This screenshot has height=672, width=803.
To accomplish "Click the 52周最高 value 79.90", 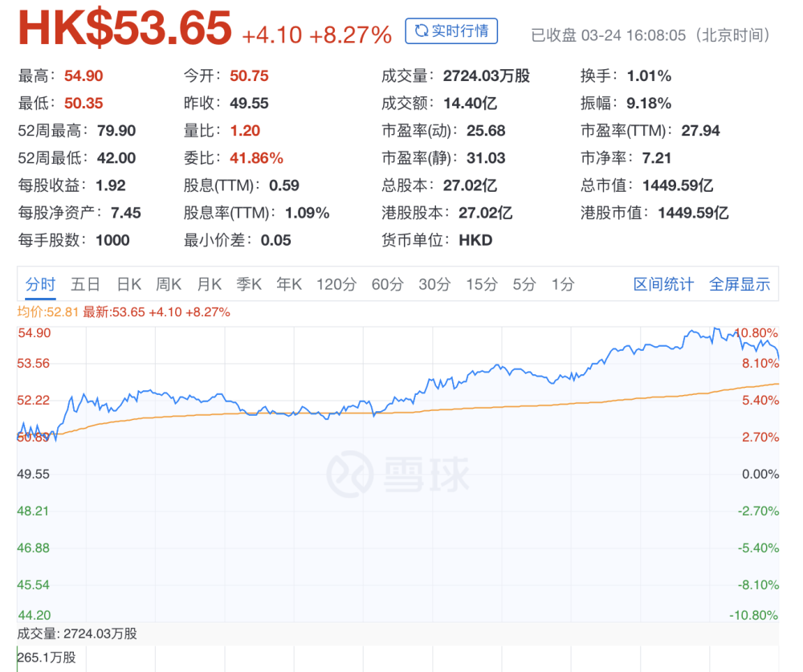I will (x=116, y=131).
